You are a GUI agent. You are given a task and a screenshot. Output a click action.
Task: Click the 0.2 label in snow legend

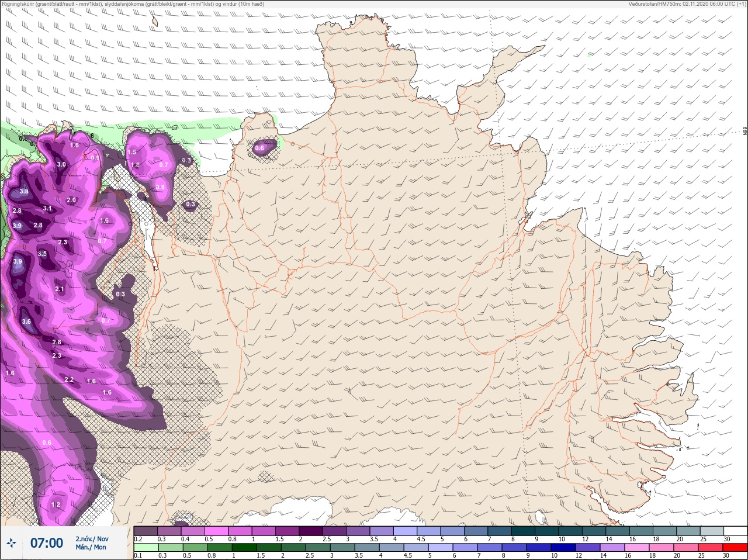coord(138,539)
